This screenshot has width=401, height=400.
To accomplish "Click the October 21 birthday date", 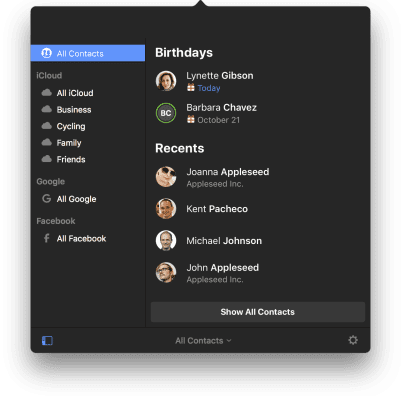I will click(218, 120).
